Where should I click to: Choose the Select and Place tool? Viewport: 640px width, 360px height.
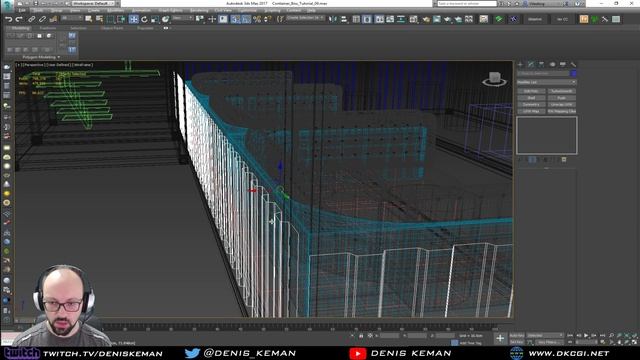point(165,19)
